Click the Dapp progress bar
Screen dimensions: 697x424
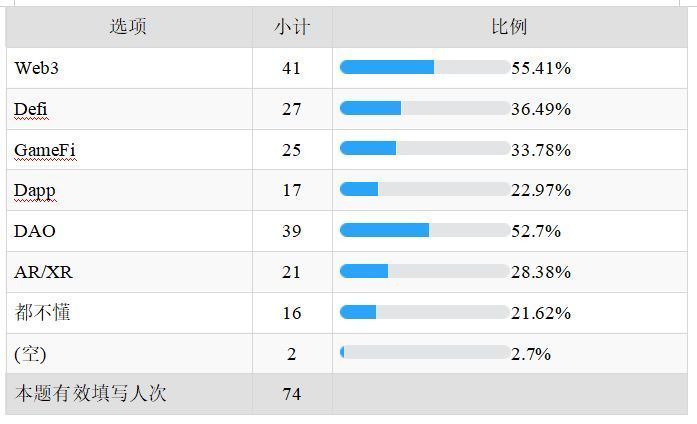click(x=424, y=190)
